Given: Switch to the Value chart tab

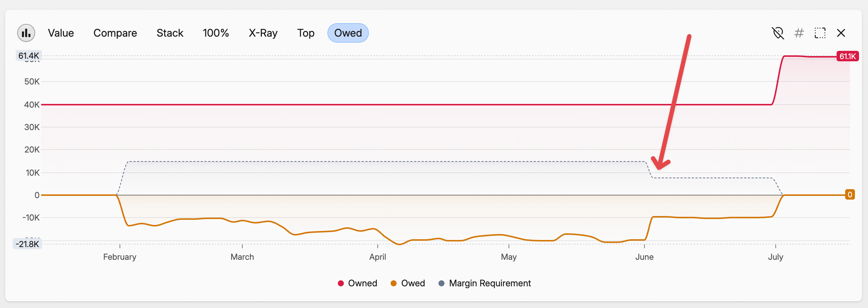Looking at the screenshot, I should pyautogui.click(x=61, y=33).
